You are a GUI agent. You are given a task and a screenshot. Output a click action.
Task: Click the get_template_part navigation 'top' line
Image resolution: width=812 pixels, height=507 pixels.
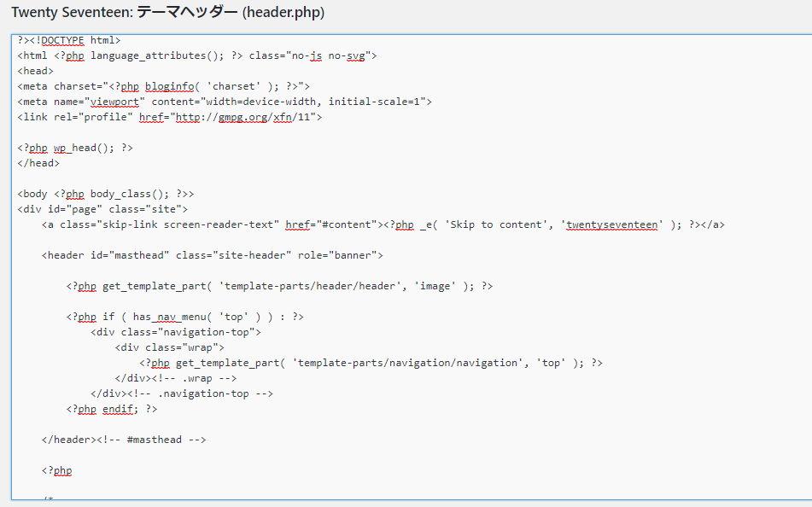[x=371, y=363]
